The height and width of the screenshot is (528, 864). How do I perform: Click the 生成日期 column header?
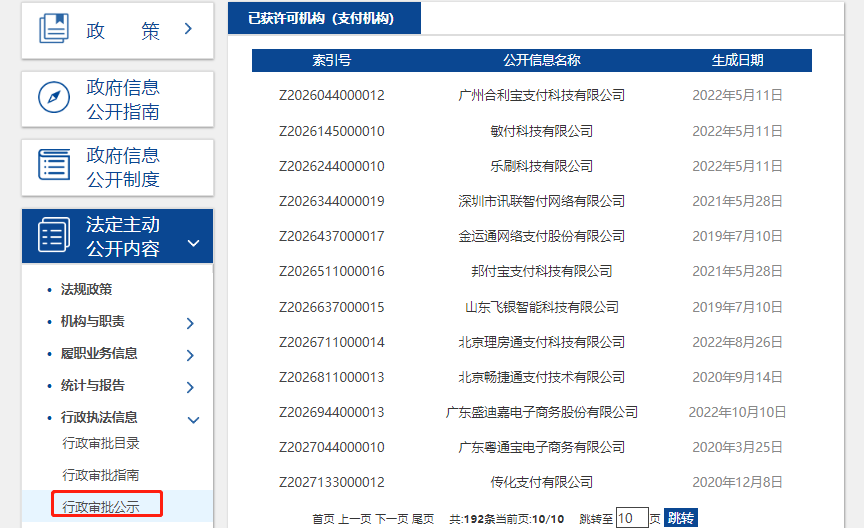pyautogui.click(x=737, y=60)
